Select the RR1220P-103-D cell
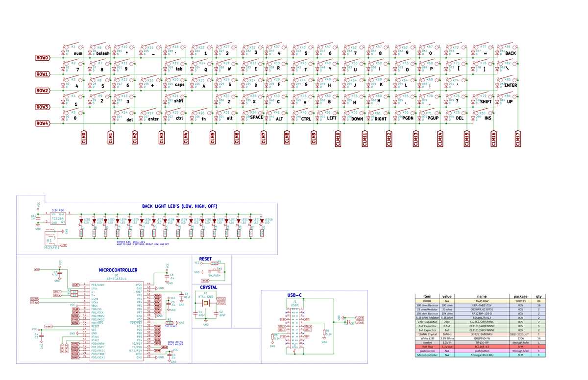The width and height of the screenshot is (588, 380). [482, 314]
